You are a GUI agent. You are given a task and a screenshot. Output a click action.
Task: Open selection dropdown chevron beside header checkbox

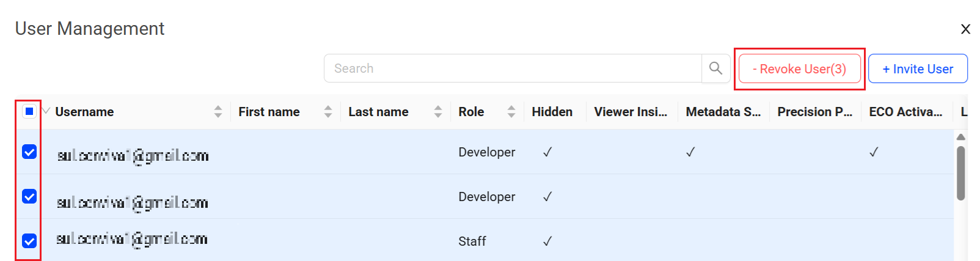coord(46,111)
